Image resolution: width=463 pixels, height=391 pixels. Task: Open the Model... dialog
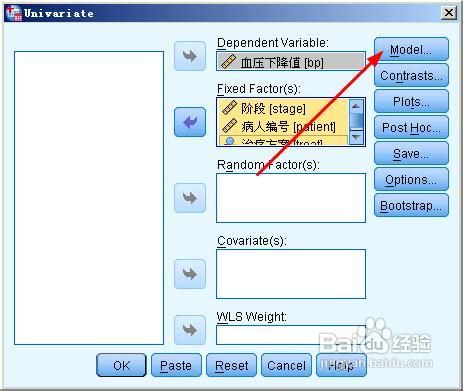click(411, 50)
